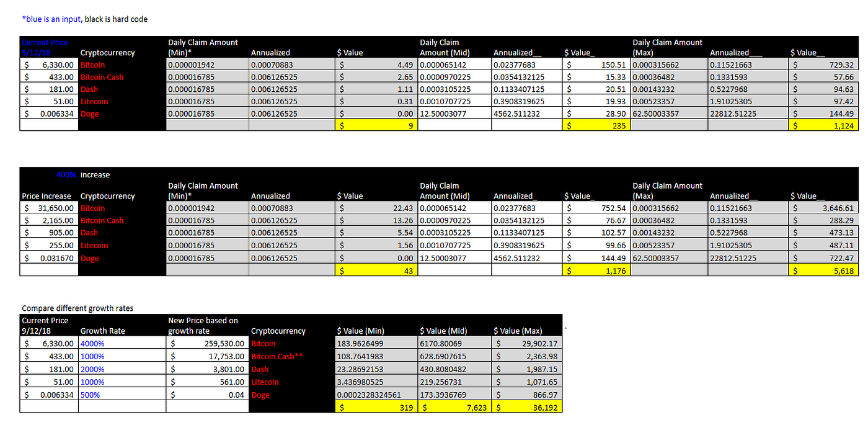Click the '$ 905.00' Dash price
The image size is (868, 425).
(49, 233)
